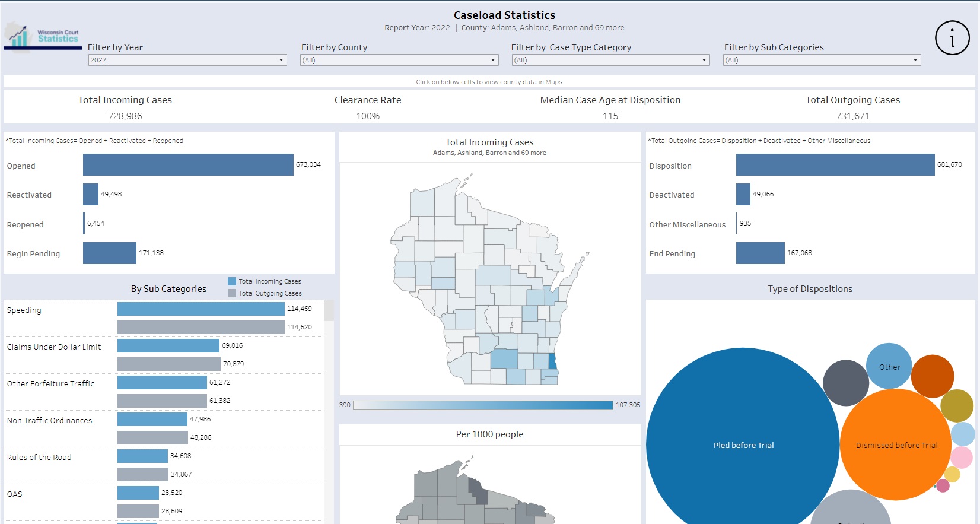Click the Total Incoming Cases legend swatch

(x=232, y=281)
